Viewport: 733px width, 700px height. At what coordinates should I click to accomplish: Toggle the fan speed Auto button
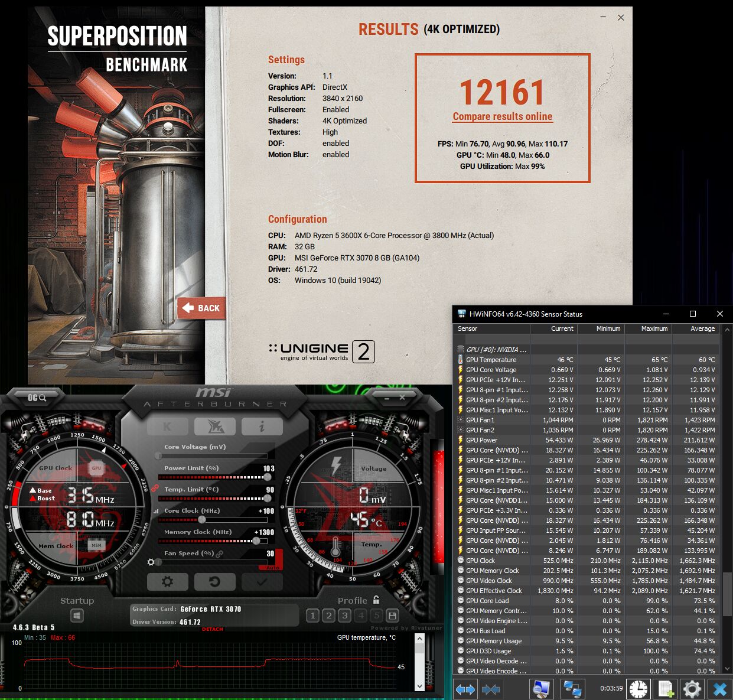(273, 568)
